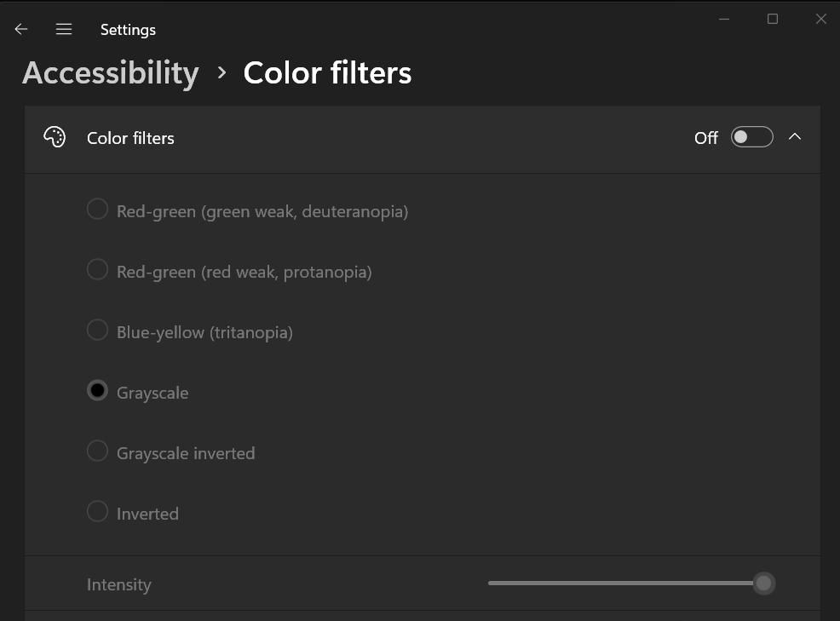The height and width of the screenshot is (621, 840).
Task: Turn on the Color filters toggle switch
Action: [x=751, y=136]
